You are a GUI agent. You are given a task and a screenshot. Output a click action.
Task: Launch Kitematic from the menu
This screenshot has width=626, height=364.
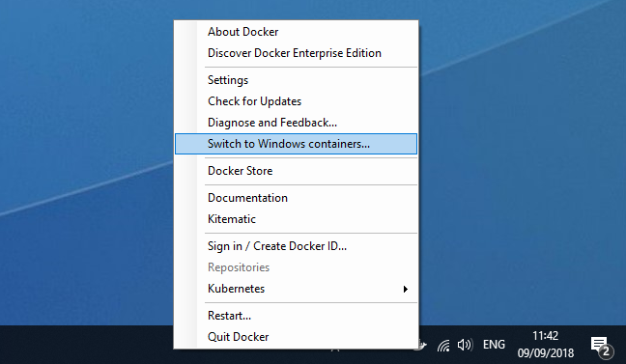[296, 219]
